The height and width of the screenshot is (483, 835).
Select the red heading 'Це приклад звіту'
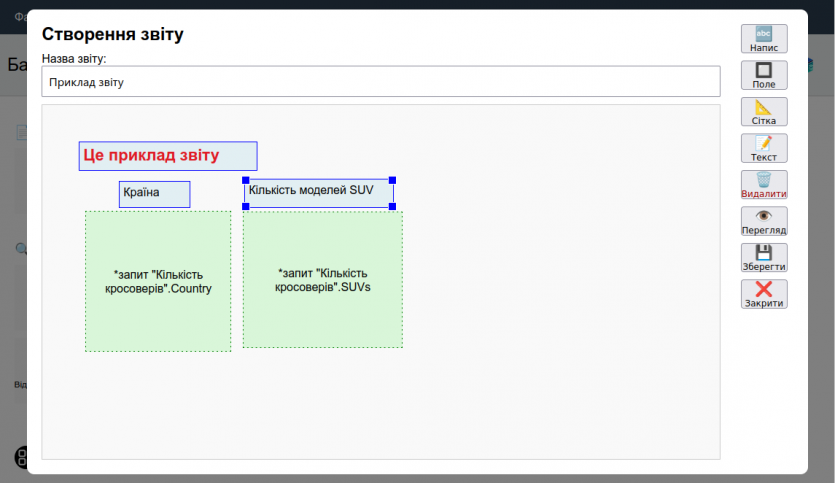[x=168, y=156]
